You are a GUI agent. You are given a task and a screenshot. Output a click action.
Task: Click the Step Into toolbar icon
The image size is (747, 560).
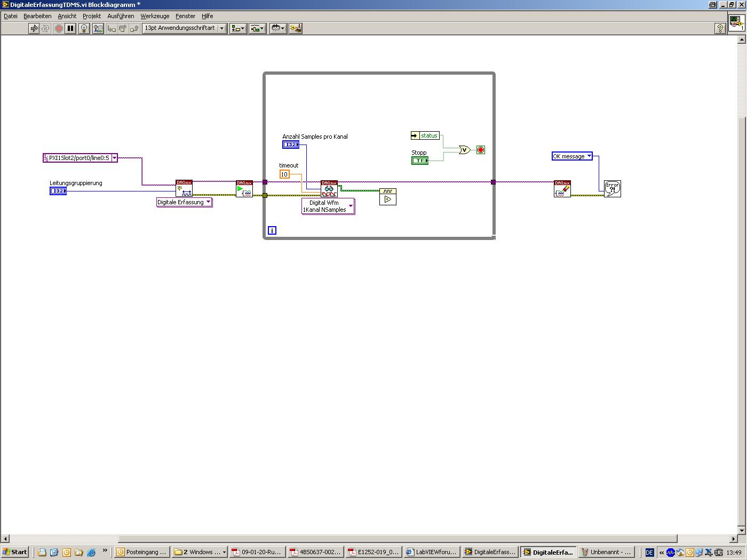112,28
